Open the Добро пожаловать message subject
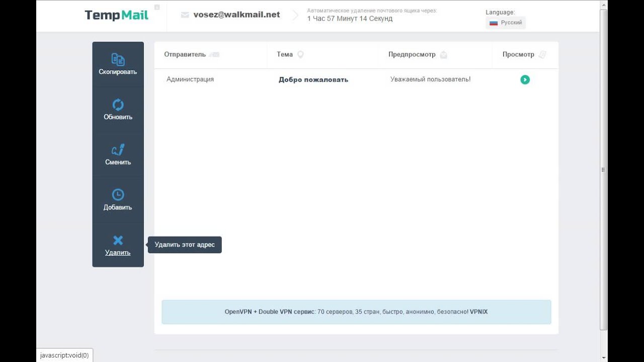The height and width of the screenshot is (362, 644). coord(313,79)
